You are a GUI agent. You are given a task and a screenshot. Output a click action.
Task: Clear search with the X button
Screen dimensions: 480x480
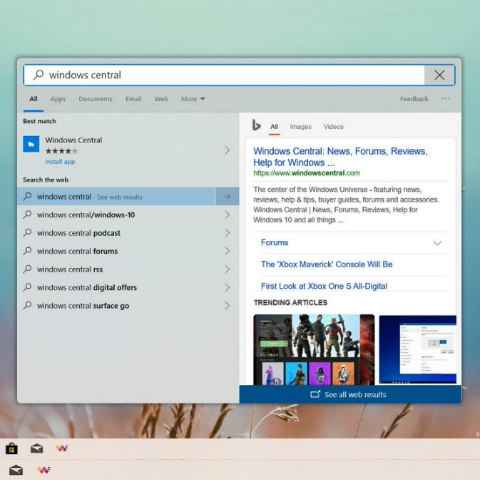click(439, 75)
